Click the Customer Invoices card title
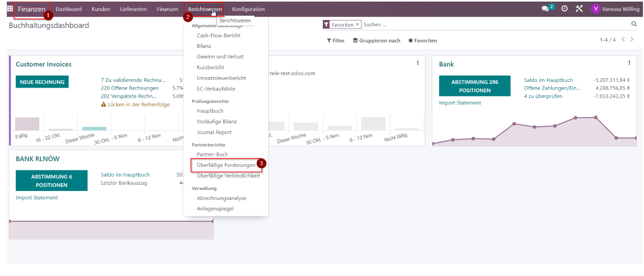644x276 pixels. click(43, 65)
